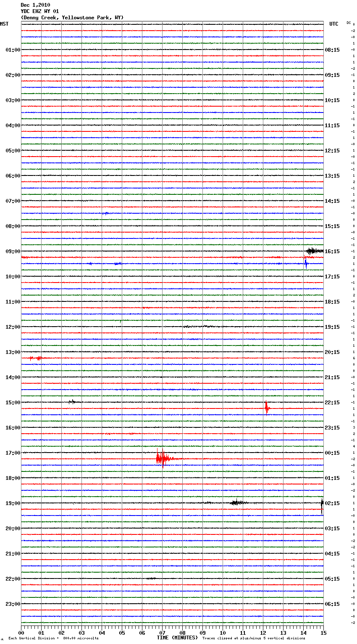Click the '00:15' UTC time label
This screenshot has height=644, width=357.
point(332,453)
